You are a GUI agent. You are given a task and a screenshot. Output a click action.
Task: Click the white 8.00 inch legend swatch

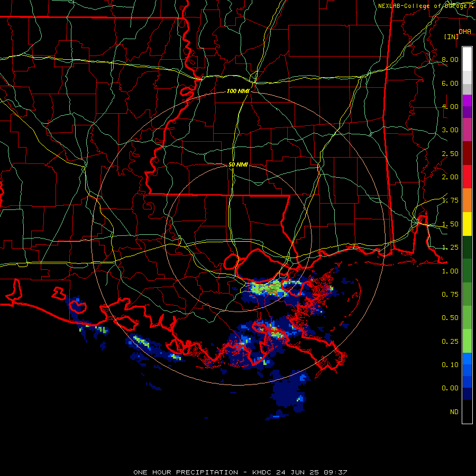467,59
